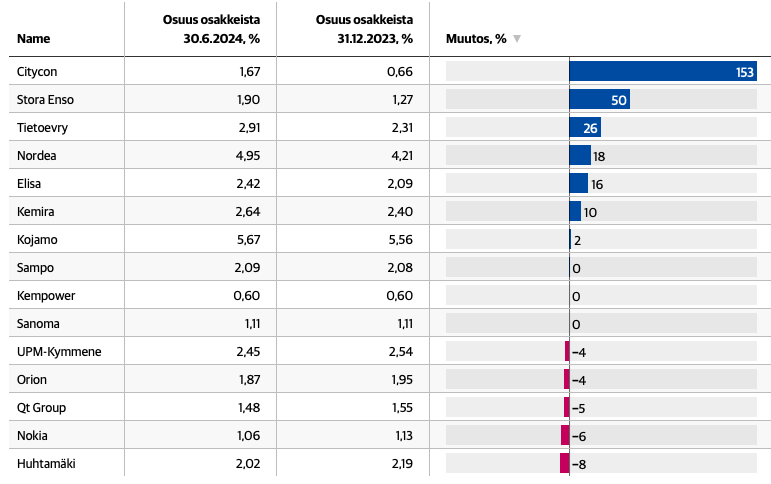Click the Orion bar labeled −4
This screenshot has height=484, width=771.
(566, 379)
